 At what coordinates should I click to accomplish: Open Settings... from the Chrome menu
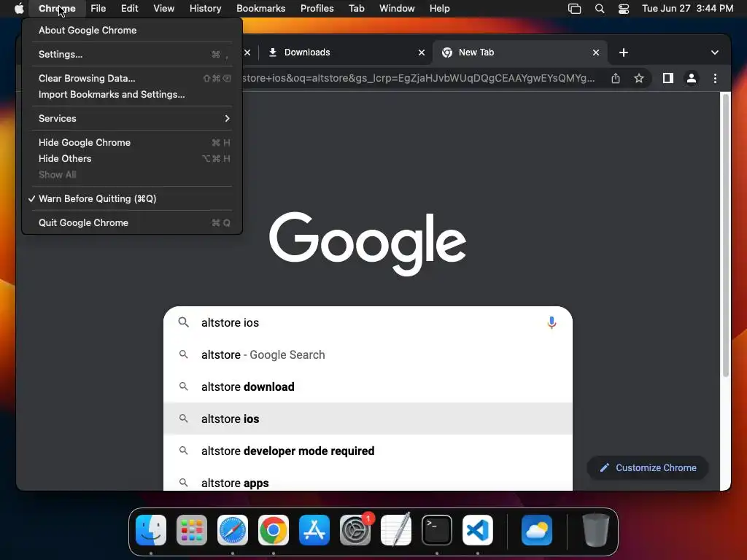132,54
